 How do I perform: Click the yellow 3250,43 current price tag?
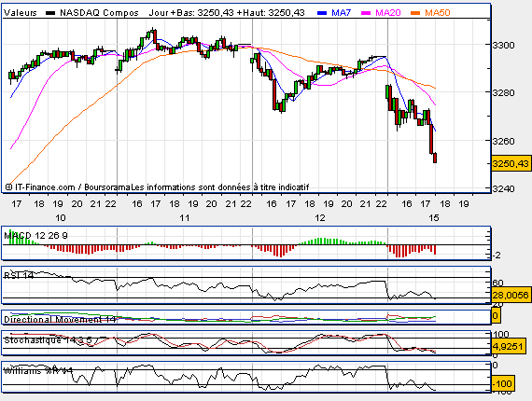511,164
